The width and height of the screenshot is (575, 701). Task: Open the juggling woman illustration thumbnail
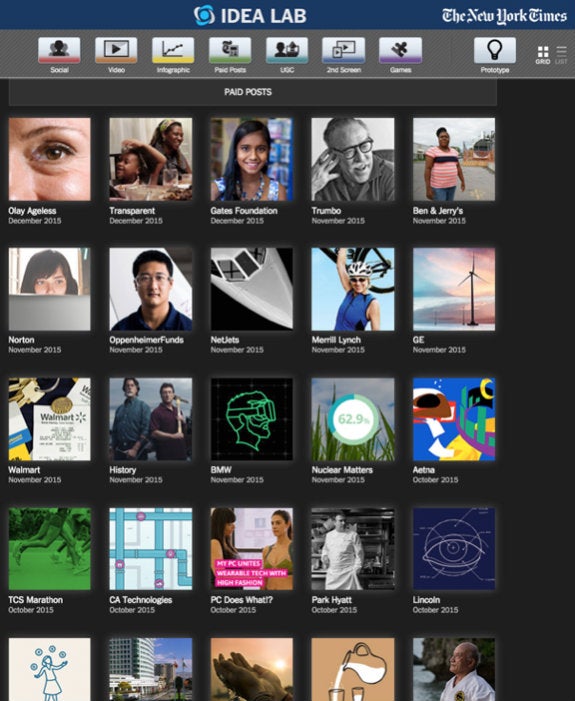point(50,669)
